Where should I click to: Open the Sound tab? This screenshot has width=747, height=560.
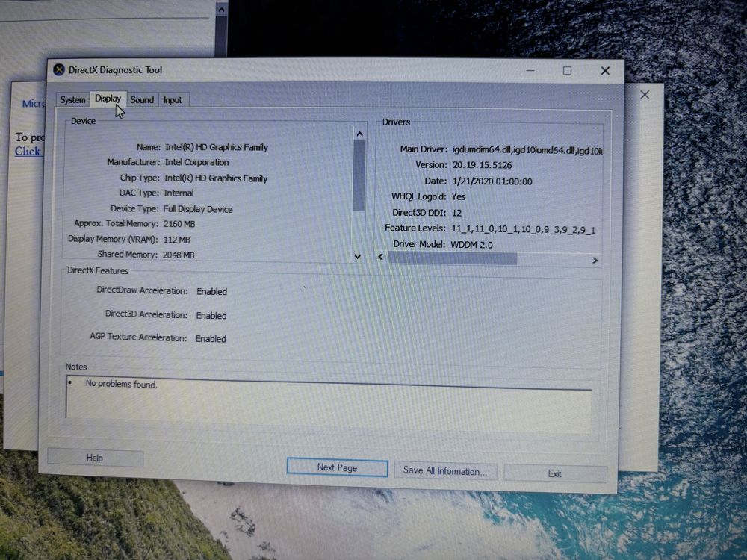(142, 99)
